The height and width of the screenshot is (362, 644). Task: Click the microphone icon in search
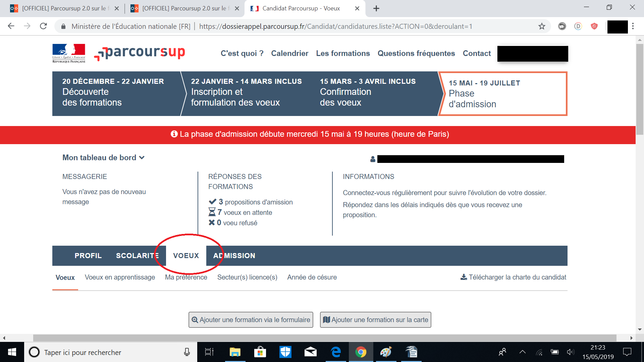(187, 352)
